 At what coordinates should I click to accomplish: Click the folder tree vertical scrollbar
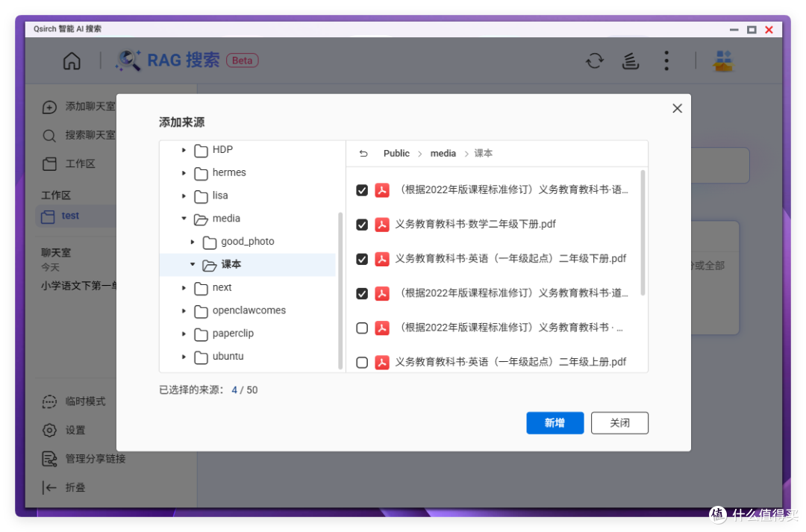click(x=340, y=291)
